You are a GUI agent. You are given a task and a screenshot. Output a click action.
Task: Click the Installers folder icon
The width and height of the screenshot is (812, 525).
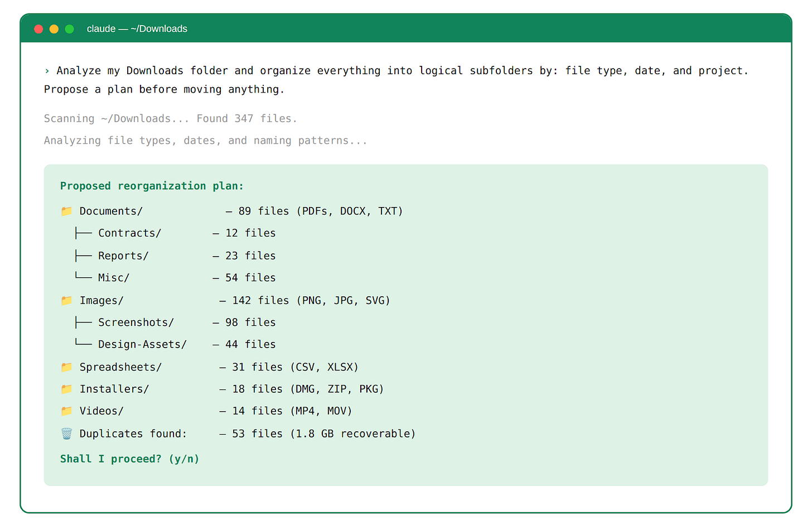(x=66, y=389)
